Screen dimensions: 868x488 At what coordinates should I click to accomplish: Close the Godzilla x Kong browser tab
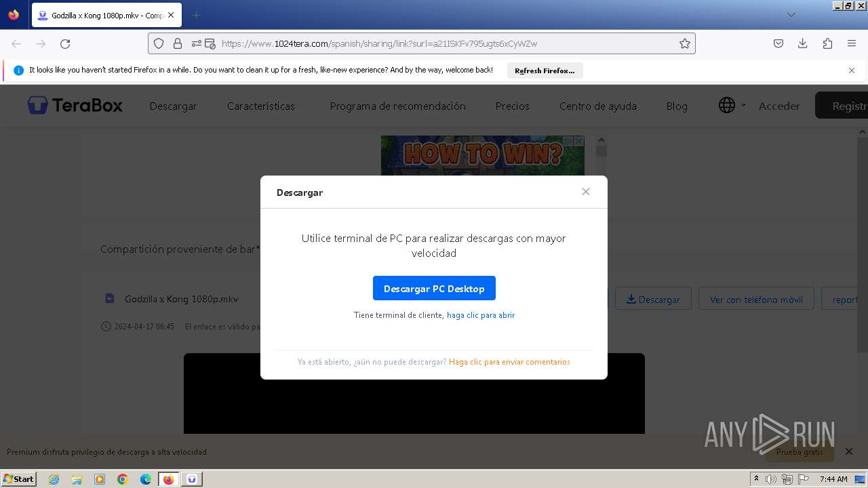(x=170, y=15)
